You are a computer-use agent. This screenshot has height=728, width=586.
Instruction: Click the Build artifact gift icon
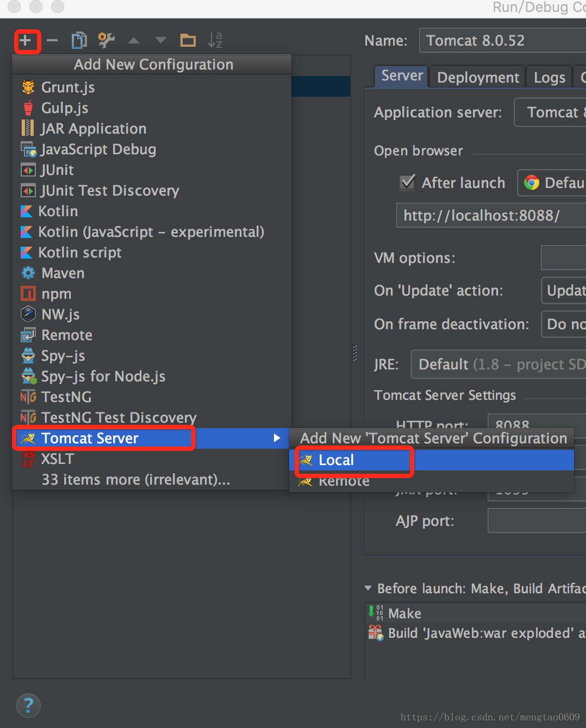tap(376, 633)
